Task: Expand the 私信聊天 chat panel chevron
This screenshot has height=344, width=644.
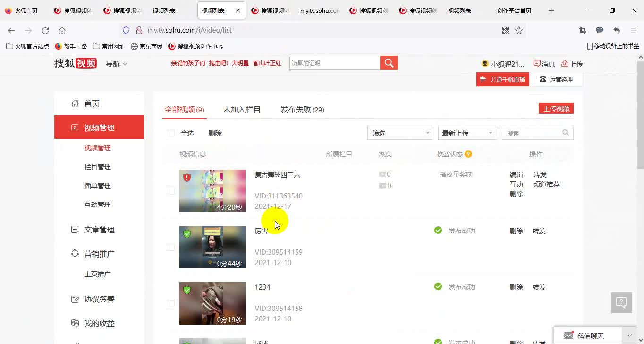Action: coord(629,335)
